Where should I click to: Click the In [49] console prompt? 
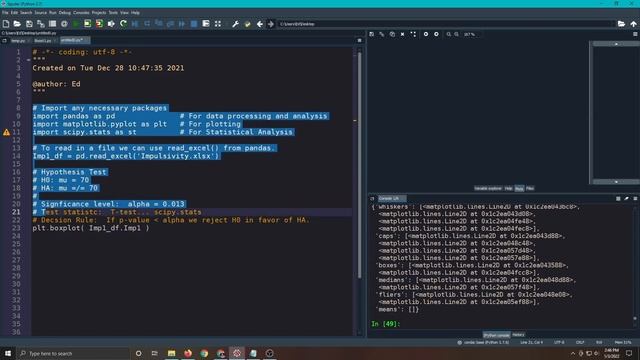pyautogui.click(x=386, y=324)
